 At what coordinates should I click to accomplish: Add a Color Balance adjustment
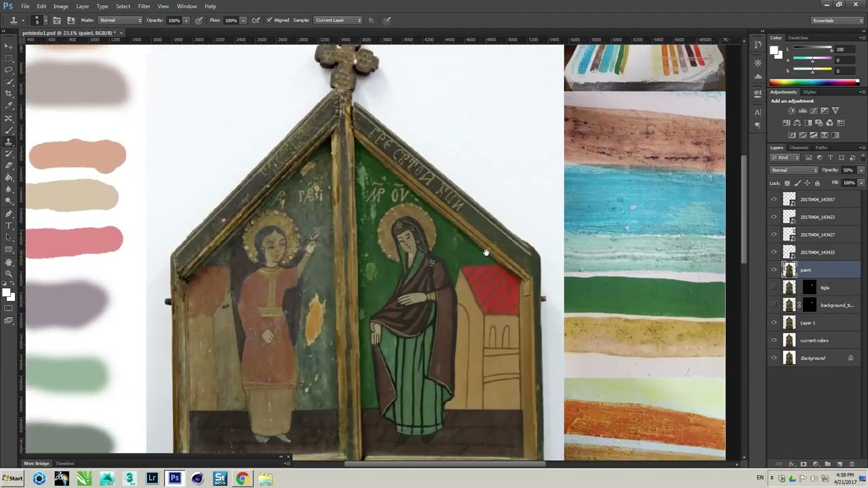tap(797, 123)
